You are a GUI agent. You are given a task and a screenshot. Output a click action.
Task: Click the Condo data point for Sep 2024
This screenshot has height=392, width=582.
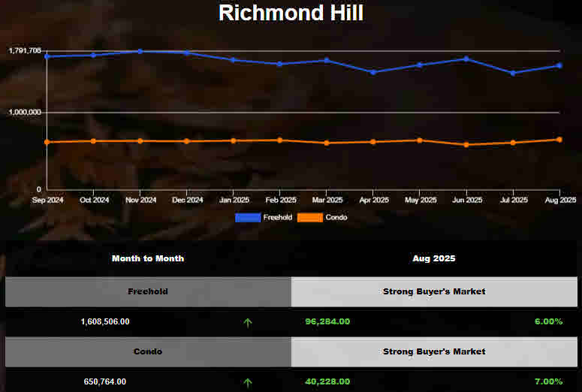pyautogui.click(x=47, y=142)
